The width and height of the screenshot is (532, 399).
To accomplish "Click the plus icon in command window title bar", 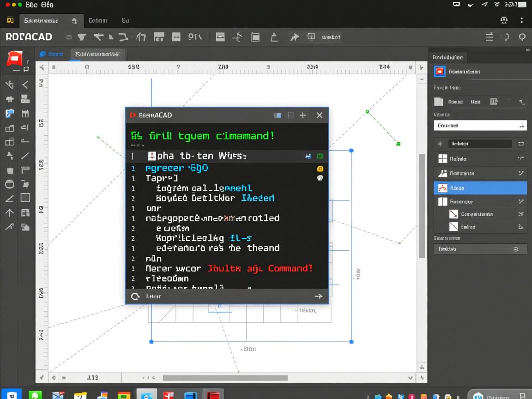I will click(303, 115).
